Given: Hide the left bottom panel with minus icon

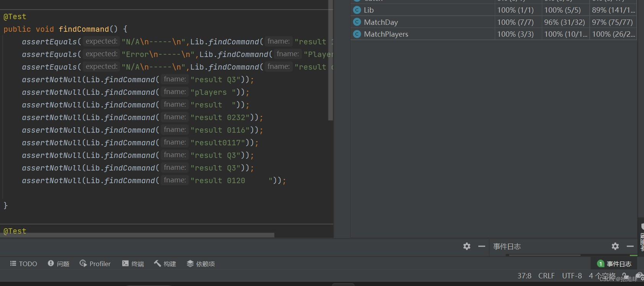Looking at the screenshot, I should coord(482,246).
